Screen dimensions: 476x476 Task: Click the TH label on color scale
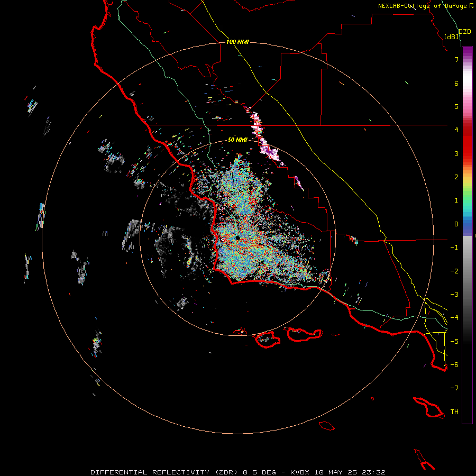click(x=454, y=411)
